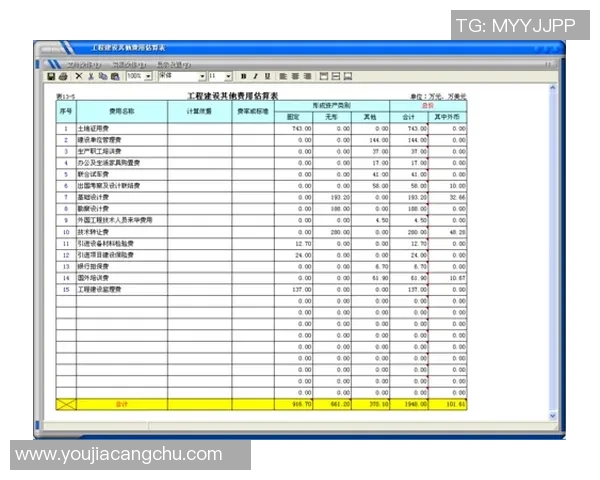
Task: Toggle Underline formatting
Action: point(267,77)
